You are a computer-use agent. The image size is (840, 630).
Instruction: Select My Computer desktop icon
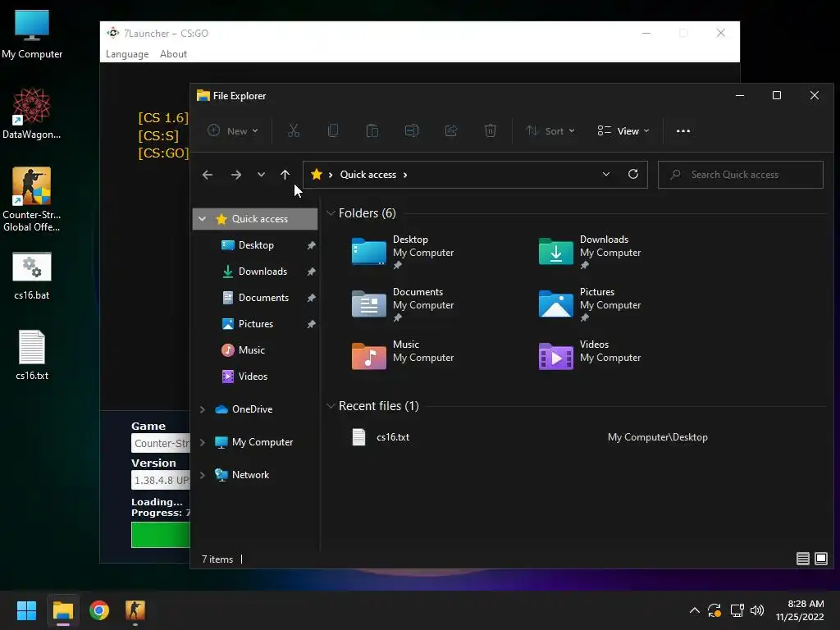coord(32,34)
